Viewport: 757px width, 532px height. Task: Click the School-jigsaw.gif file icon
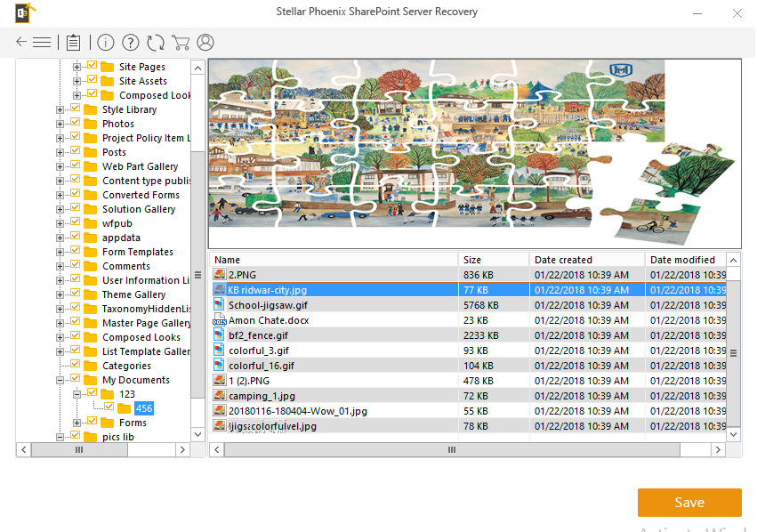coord(219,304)
